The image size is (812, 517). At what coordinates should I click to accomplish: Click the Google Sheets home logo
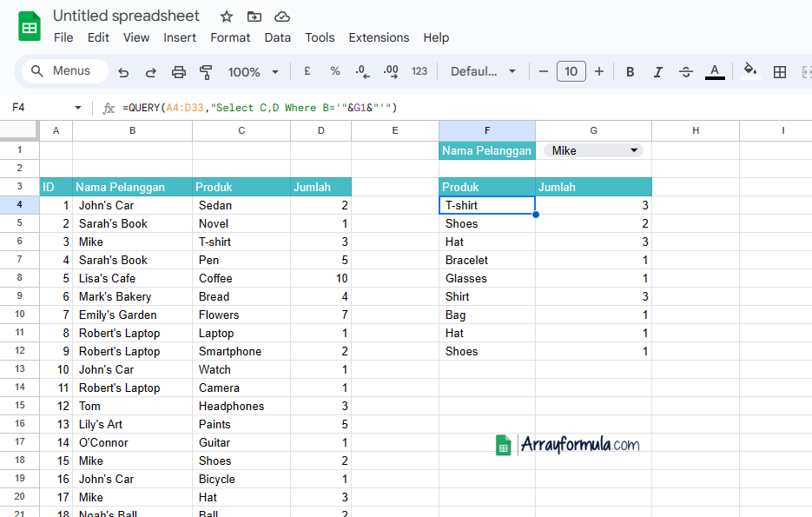(x=30, y=26)
